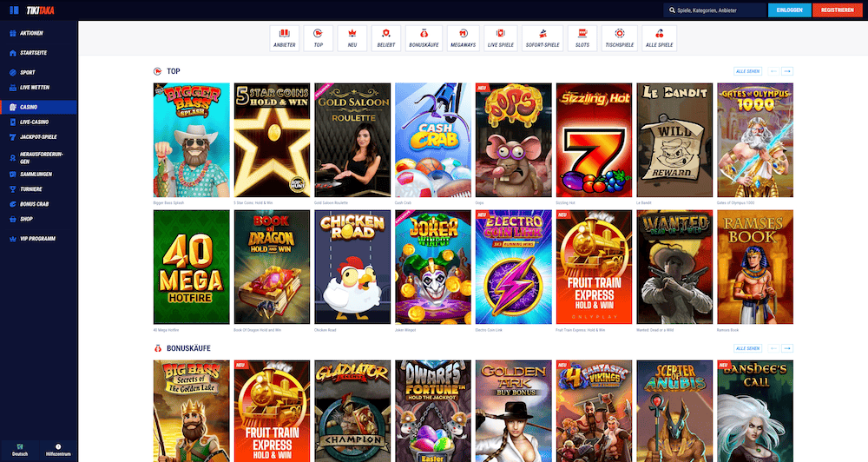Open the 4 Fantastic Vikings game

click(594, 411)
